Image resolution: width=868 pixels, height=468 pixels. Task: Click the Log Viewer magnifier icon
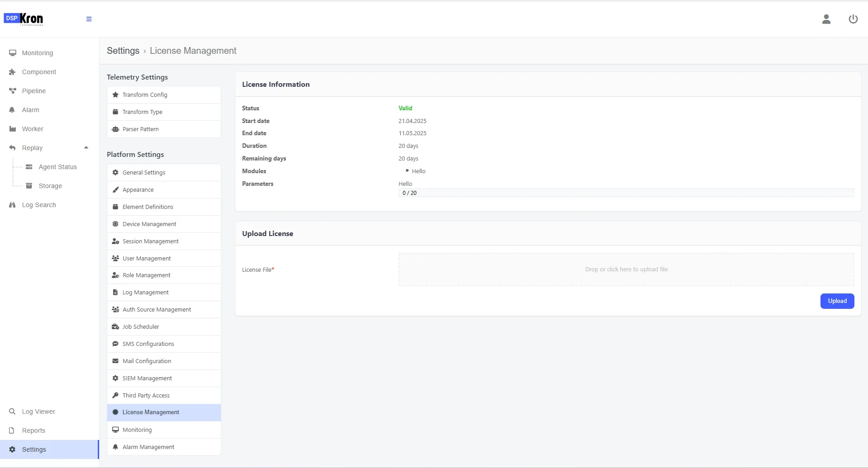[x=12, y=411]
